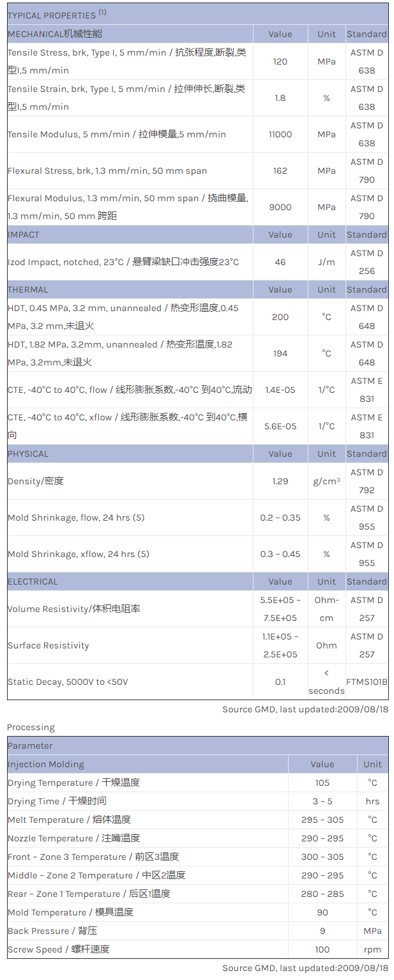The image size is (394, 980).
Task: Select the PHYSICAL section header
Action: [28, 454]
